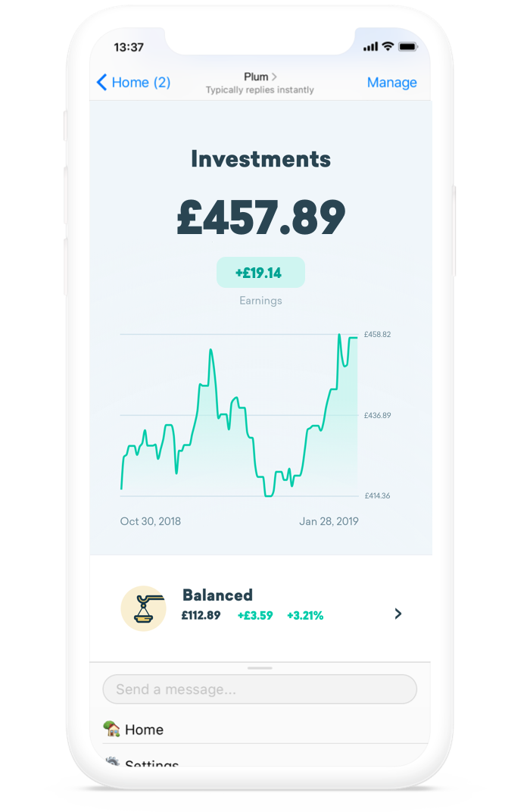Viewport: 530px width, 812px height.
Task: Click the house emoji icon
Action: click(111, 729)
